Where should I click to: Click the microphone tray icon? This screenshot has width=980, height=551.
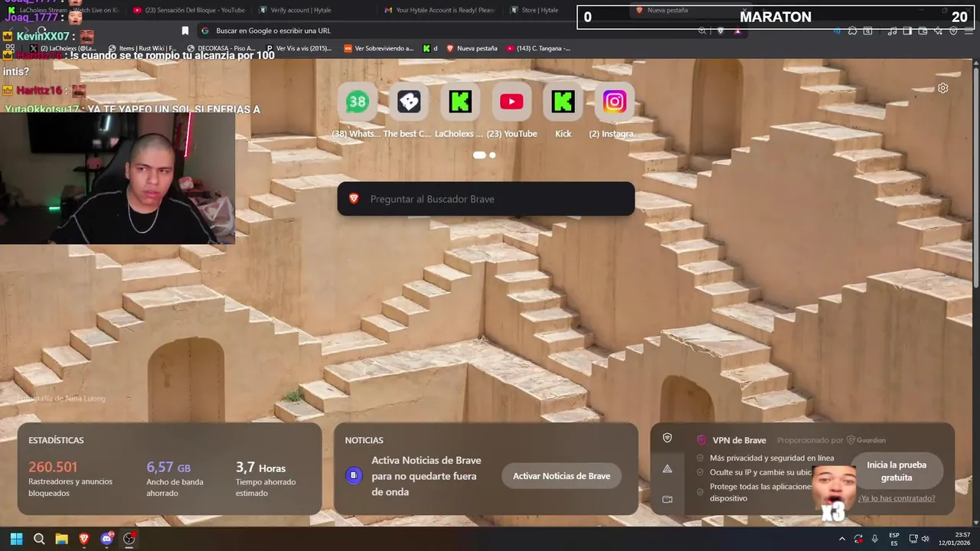point(874,539)
